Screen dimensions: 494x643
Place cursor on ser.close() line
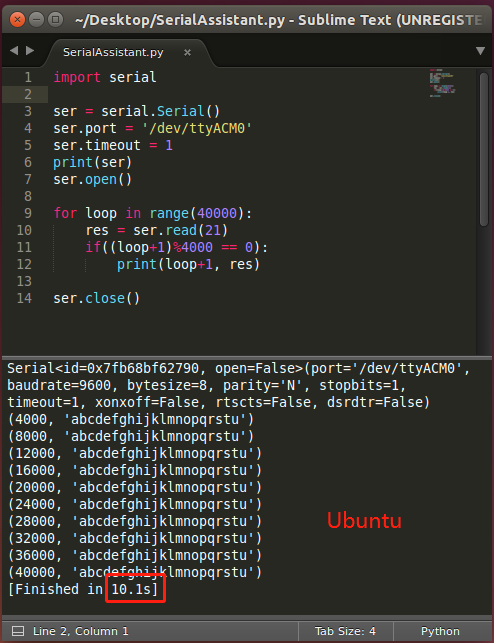coord(96,298)
